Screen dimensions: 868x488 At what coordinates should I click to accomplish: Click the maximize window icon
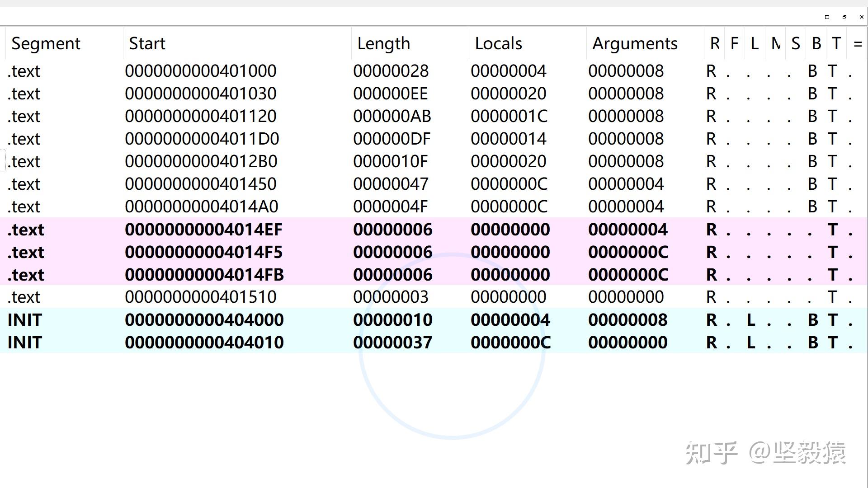(827, 17)
